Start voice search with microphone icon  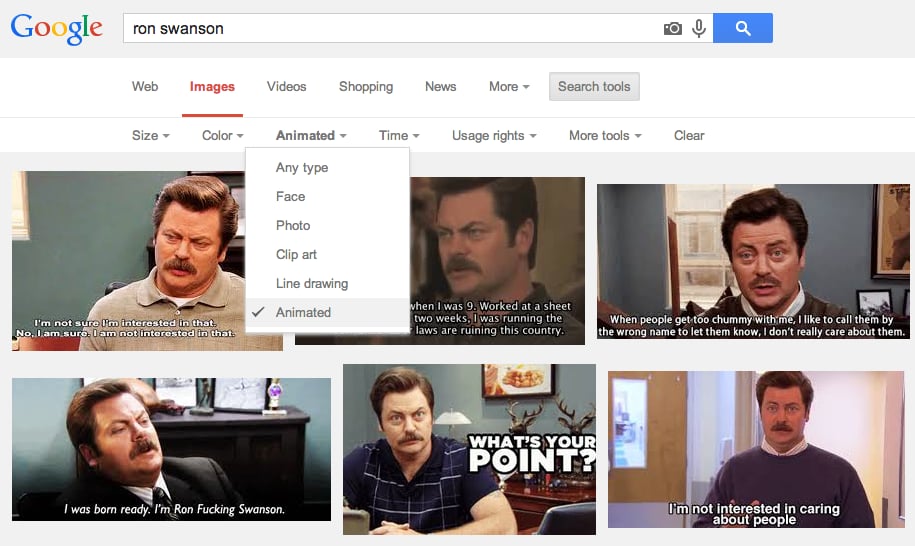(699, 28)
